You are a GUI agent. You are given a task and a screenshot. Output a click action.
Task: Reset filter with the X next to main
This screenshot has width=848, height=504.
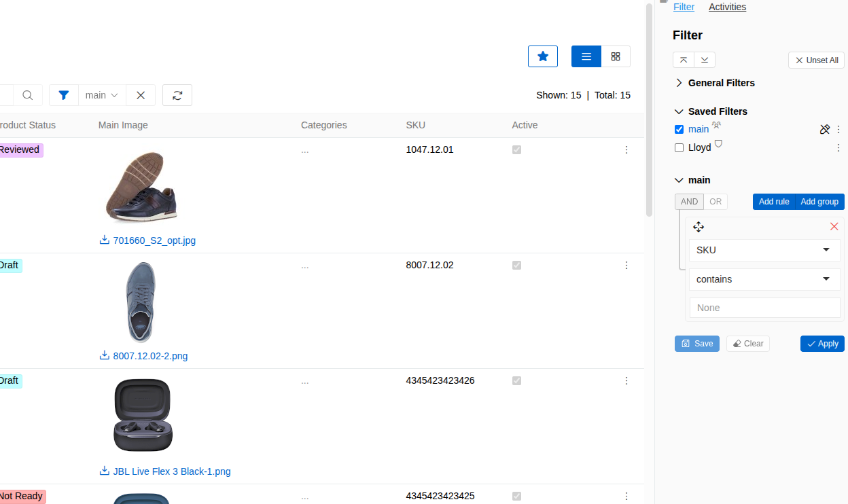point(141,95)
